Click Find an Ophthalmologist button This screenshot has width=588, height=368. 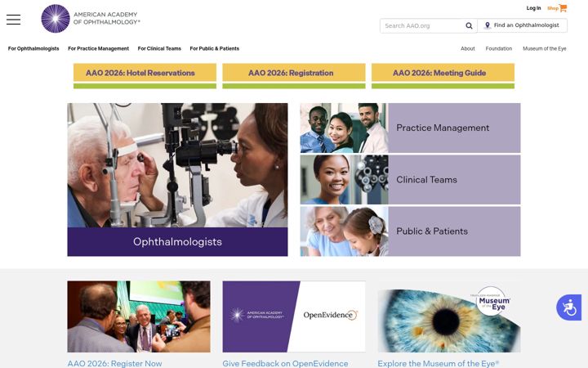[x=523, y=25]
